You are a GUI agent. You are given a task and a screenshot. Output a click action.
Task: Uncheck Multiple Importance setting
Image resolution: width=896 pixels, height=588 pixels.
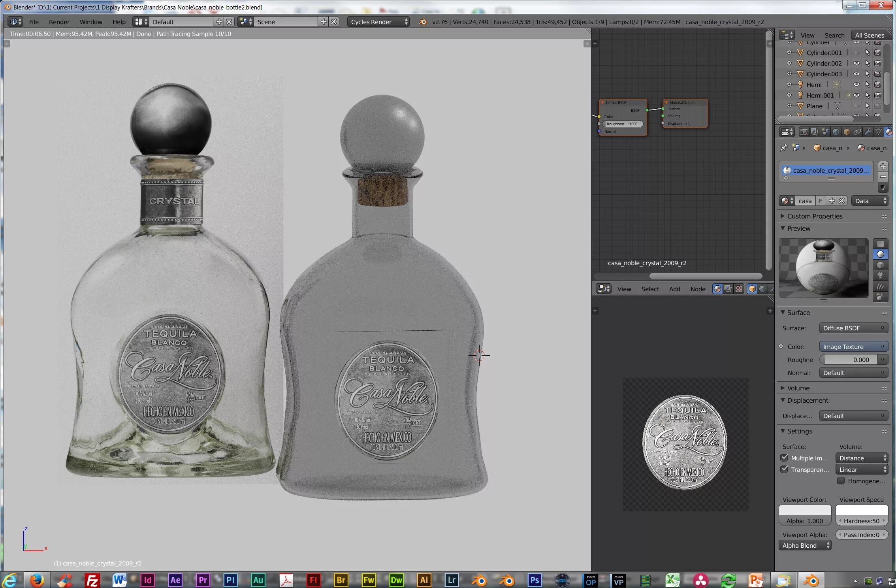(785, 458)
